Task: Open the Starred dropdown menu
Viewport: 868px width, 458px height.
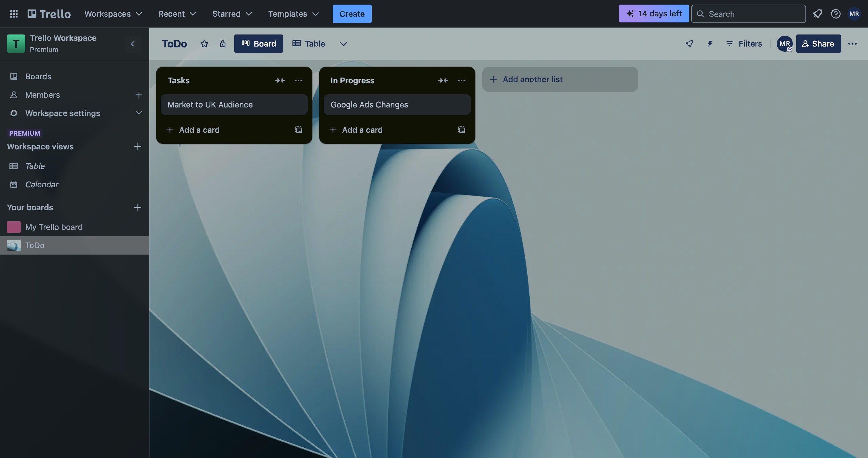Action: point(232,14)
